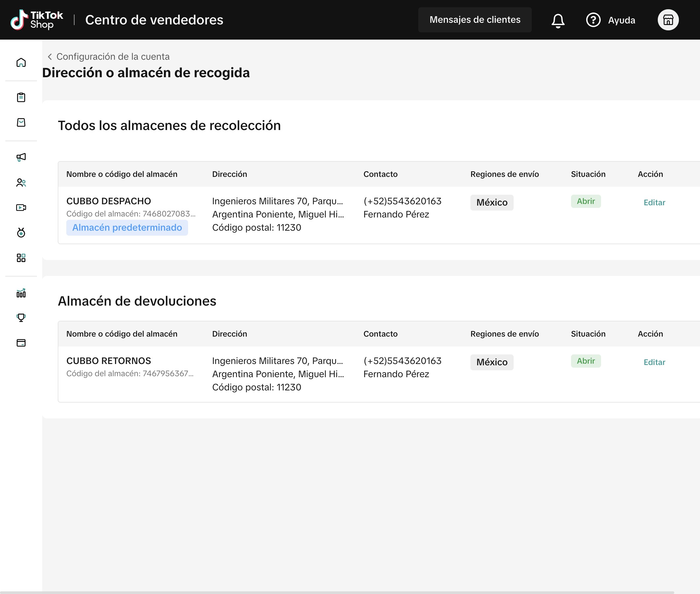
Task: Open Mensajes de clientes
Action: pos(474,20)
